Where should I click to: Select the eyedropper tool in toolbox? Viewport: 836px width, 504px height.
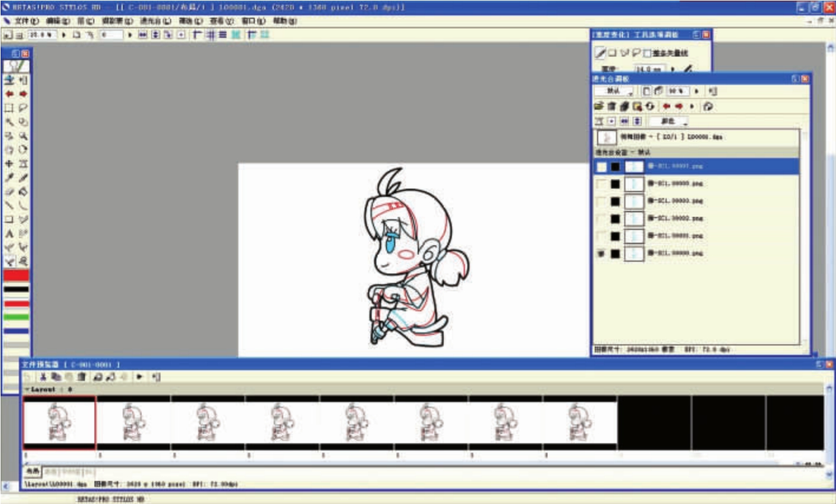[x=9, y=177]
